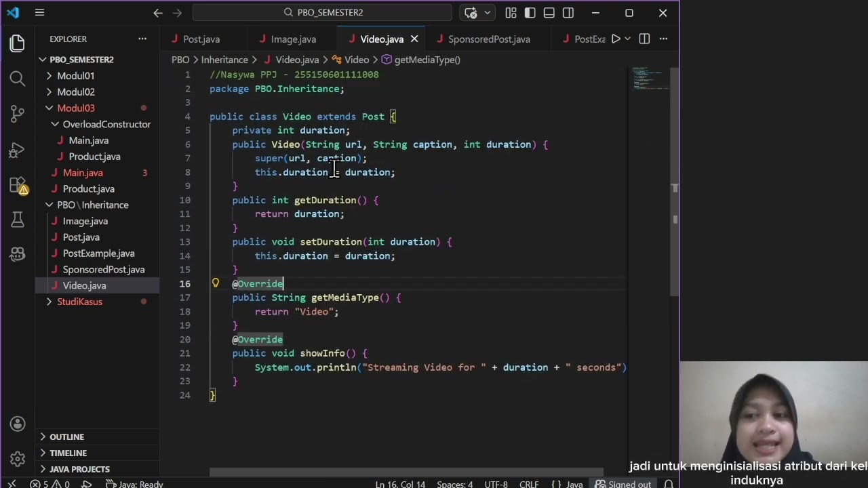Click the Run Java play button
Screen dimensions: 868x488
coord(616,39)
